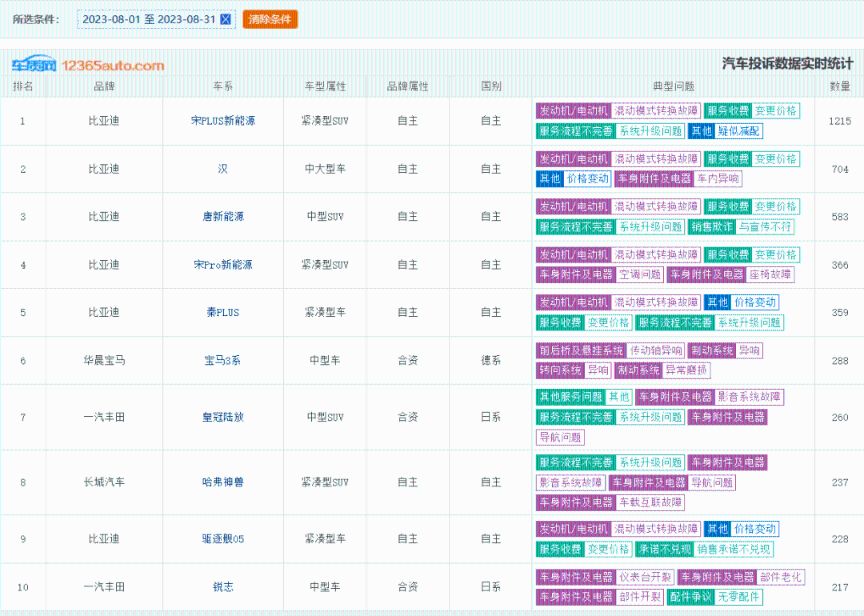The height and width of the screenshot is (616, 864).
Task: Click the 清除条件 button
Action: pos(270,19)
